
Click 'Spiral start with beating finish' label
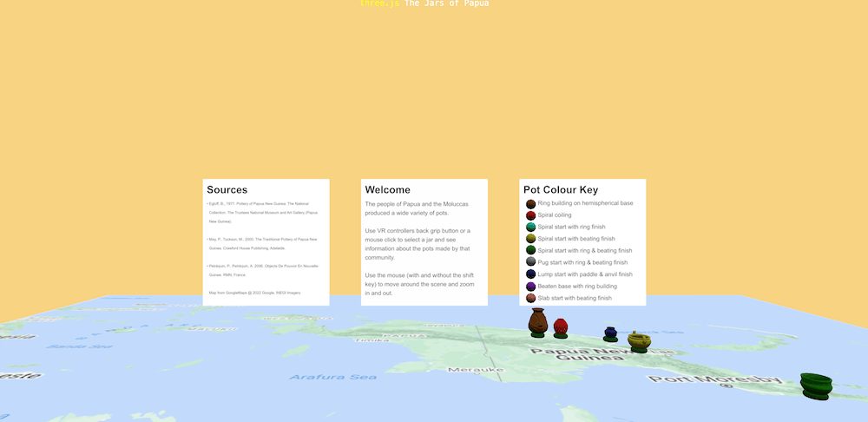[576, 239]
